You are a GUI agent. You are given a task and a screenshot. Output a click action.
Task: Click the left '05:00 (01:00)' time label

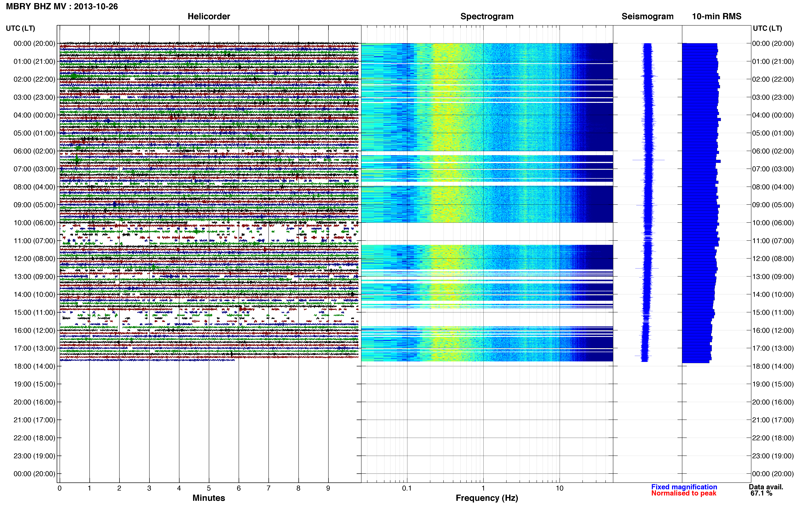(34, 133)
